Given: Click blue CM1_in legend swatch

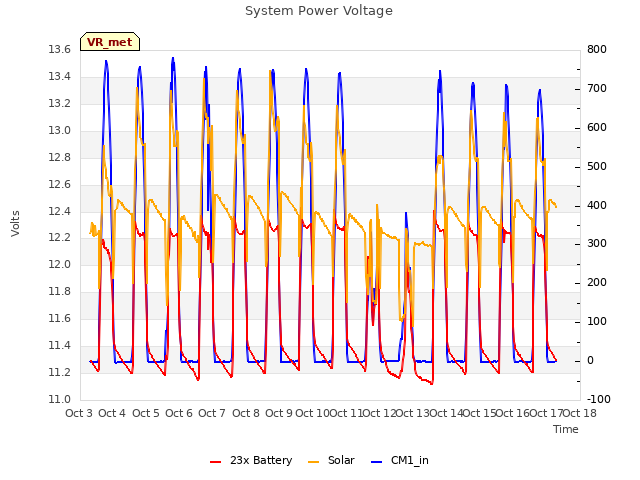Looking at the screenshot, I should pyautogui.click(x=377, y=462).
